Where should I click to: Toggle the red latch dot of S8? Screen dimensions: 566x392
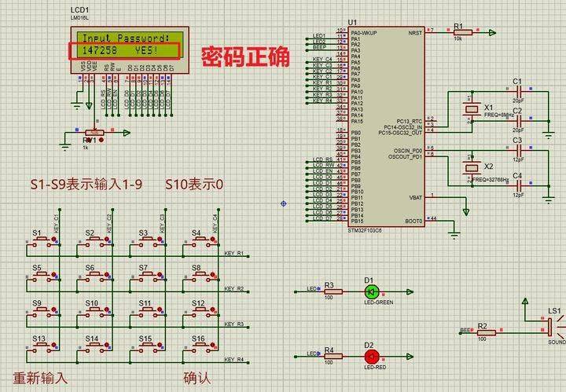[213, 274]
